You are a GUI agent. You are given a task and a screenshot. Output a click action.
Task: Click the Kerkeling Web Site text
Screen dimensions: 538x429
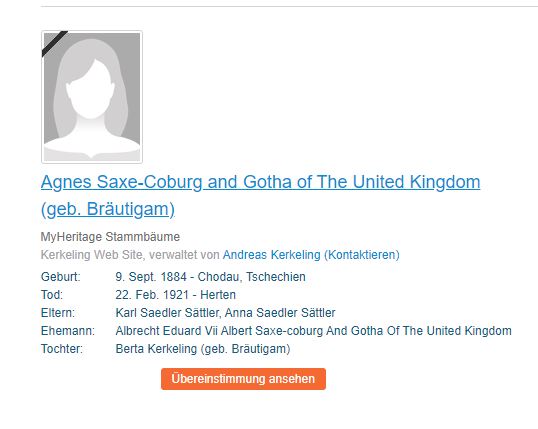pos(92,255)
